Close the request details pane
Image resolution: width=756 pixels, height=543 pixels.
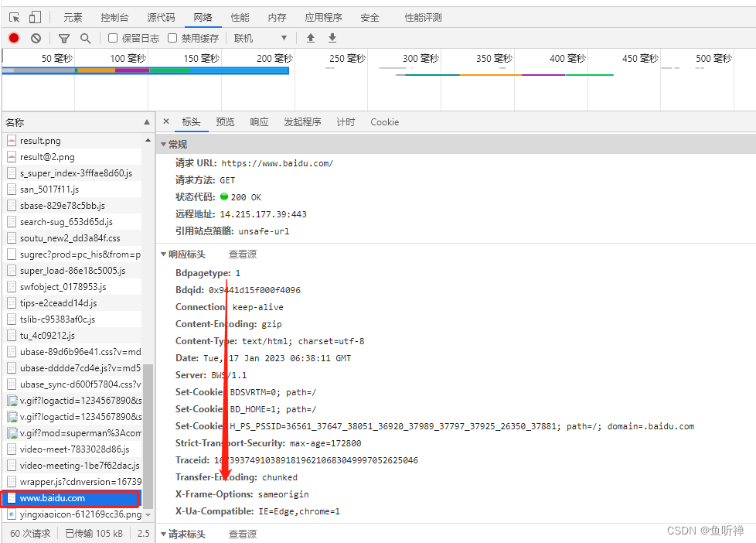[166, 121]
